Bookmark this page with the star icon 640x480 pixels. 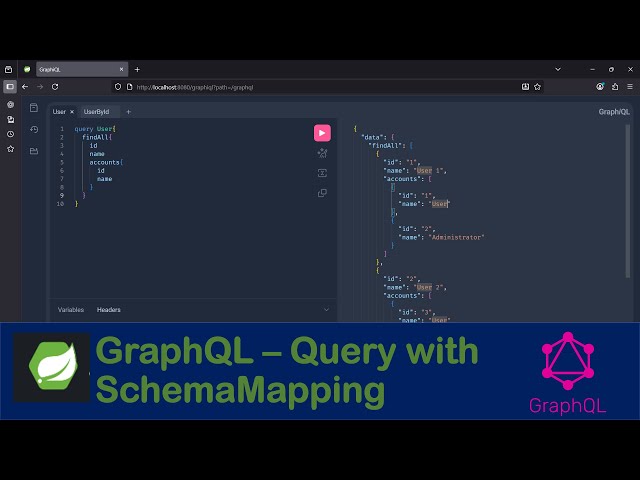(538, 87)
